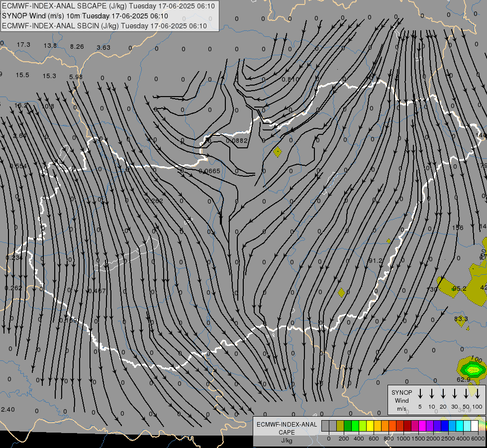Select the dark green CAPE legend swatch
This screenshot has height=448, width=487.
tap(348, 426)
